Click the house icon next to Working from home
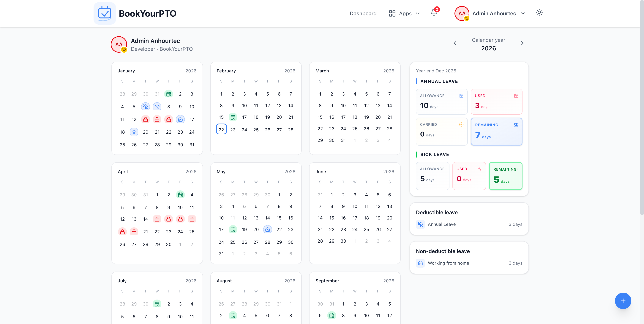The width and height of the screenshot is (644, 324). pyautogui.click(x=420, y=263)
